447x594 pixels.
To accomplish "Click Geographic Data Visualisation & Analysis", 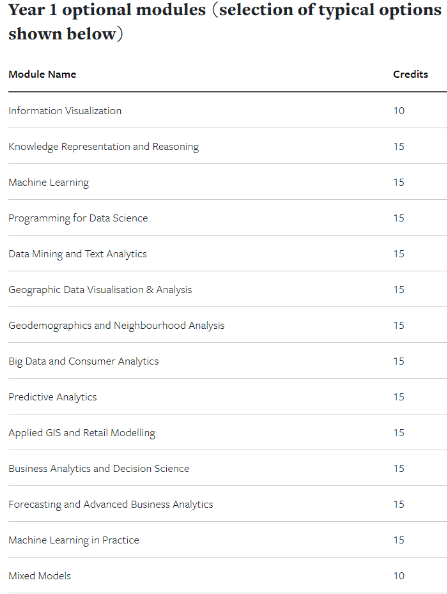I will pyautogui.click(x=100, y=290).
